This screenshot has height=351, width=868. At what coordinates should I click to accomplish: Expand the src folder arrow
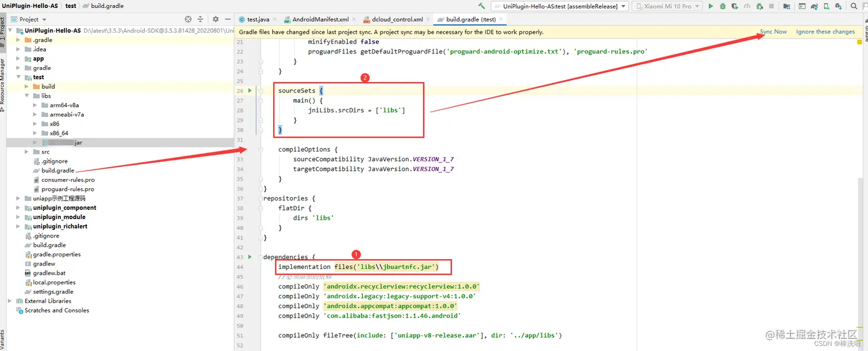(x=27, y=152)
